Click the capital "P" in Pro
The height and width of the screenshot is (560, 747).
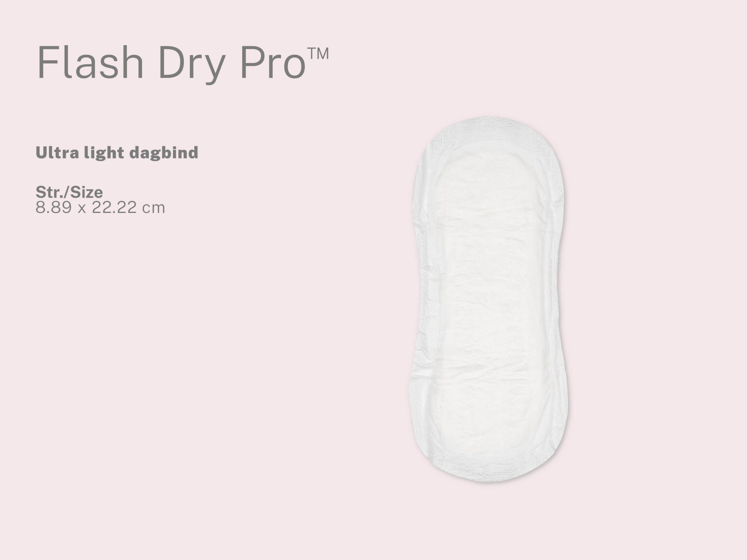pyautogui.click(x=250, y=63)
